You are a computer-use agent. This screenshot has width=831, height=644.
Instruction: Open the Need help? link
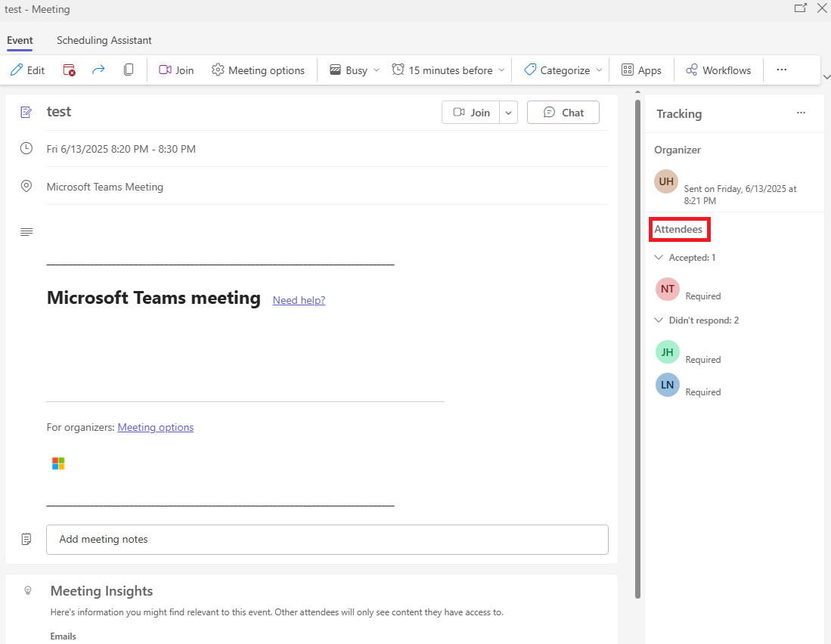tap(298, 300)
